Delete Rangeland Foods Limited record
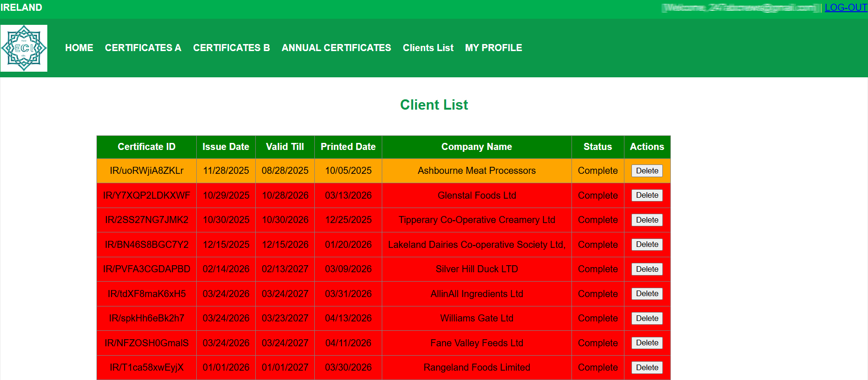This screenshot has width=868, height=380. tap(647, 367)
